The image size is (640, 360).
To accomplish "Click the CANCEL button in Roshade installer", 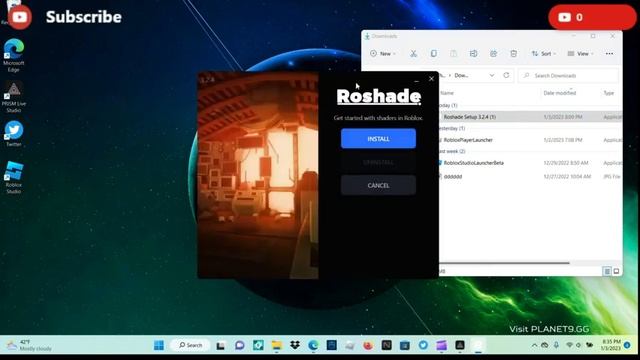I will point(378,185).
